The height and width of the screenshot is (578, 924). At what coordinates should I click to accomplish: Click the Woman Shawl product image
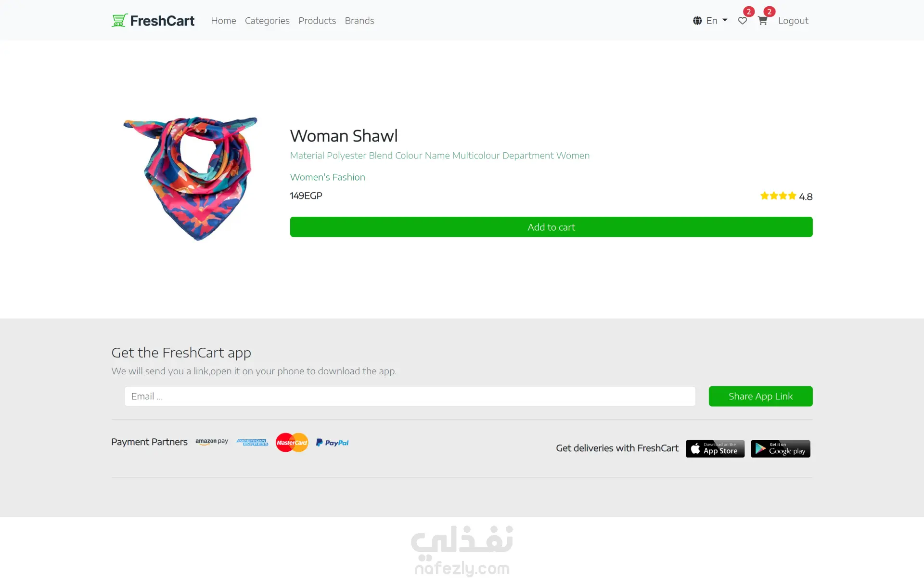coord(191,179)
